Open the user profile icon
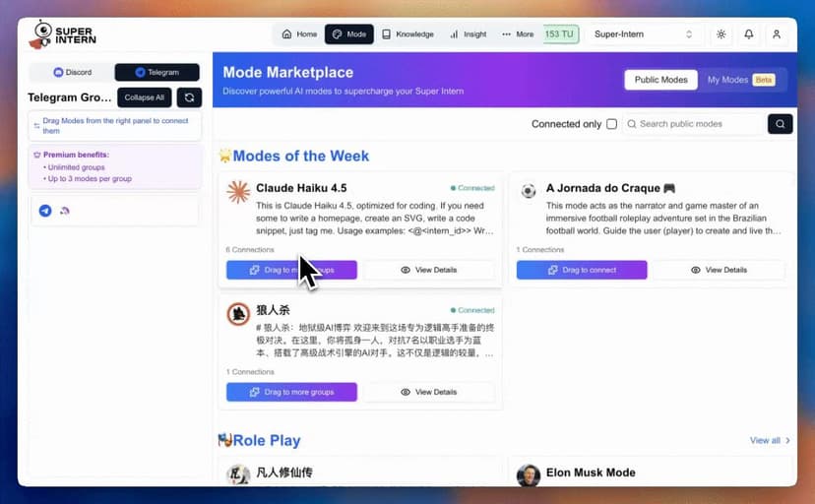Screen dimensions: 815x504 777,34
